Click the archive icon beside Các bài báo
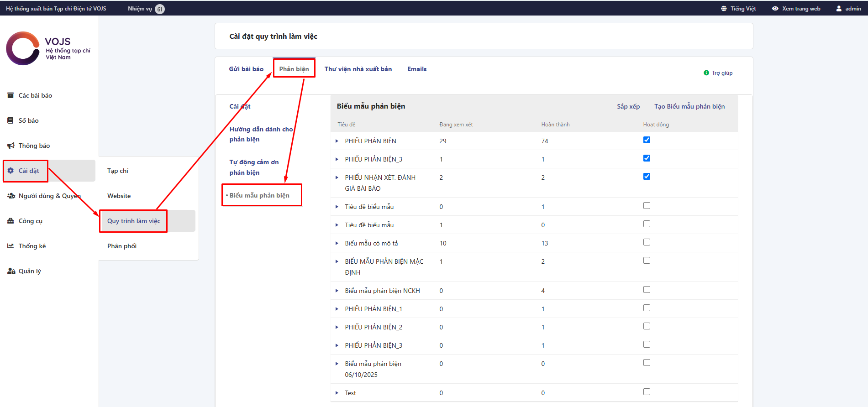 tap(11, 95)
